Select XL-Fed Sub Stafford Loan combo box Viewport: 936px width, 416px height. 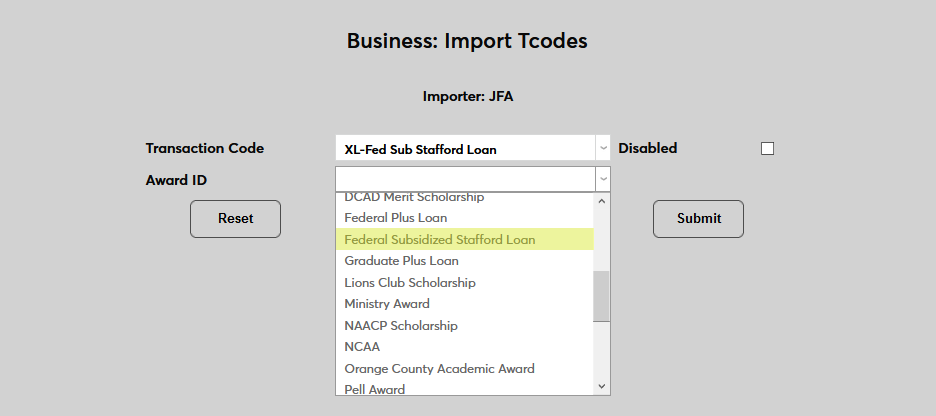pyautogui.click(x=465, y=149)
